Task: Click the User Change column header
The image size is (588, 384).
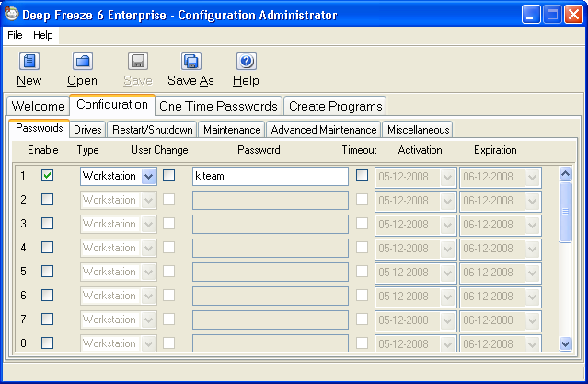Action: click(159, 150)
